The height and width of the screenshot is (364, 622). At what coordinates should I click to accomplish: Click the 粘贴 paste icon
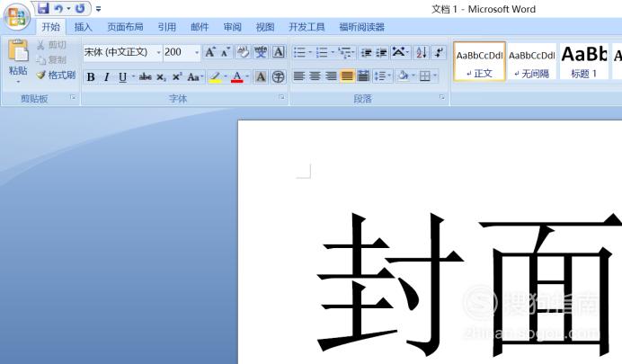18,50
